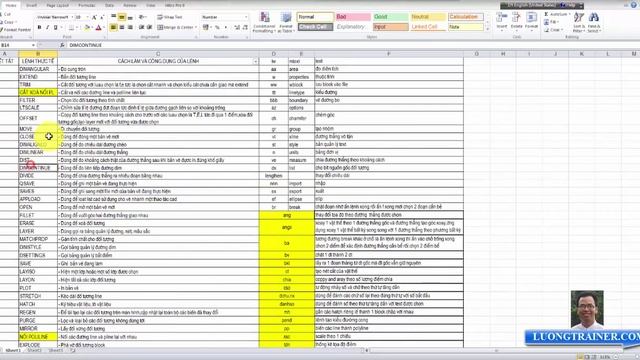Center text horizontally

(122, 27)
